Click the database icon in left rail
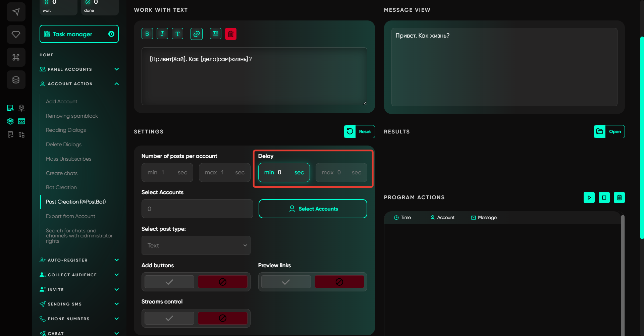This screenshot has width=644, height=336. point(16,80)
